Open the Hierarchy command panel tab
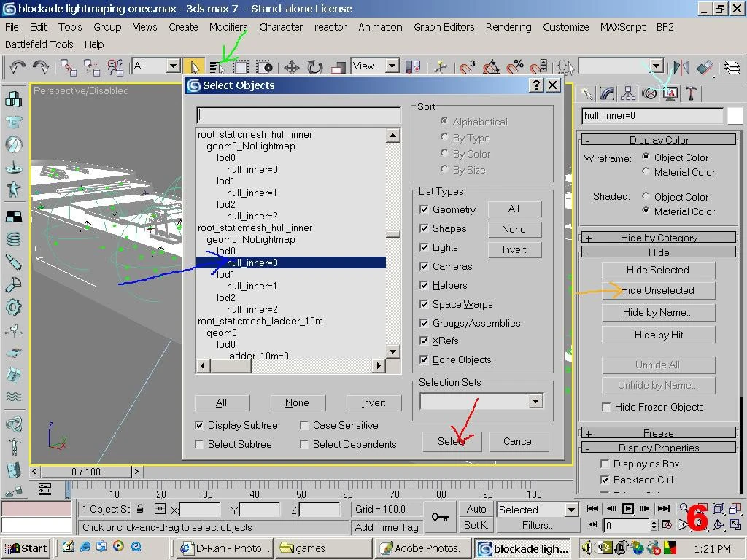 click(x=628, y=93)
